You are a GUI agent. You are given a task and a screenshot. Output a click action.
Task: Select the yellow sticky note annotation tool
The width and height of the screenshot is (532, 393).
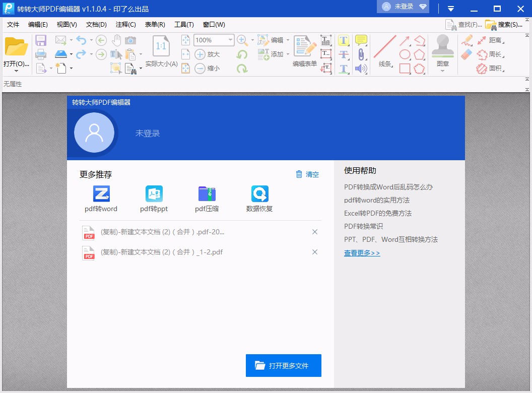click(x=361, y=40)
